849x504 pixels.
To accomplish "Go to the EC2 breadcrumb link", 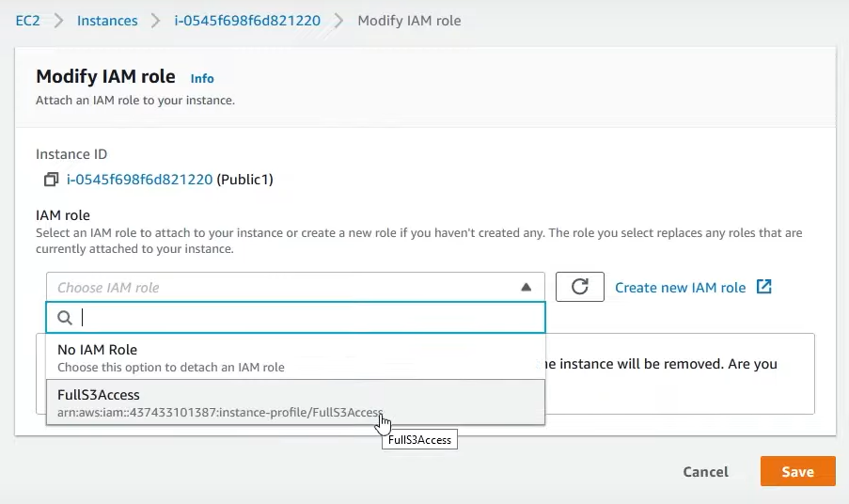I will [x=27, y=21].
